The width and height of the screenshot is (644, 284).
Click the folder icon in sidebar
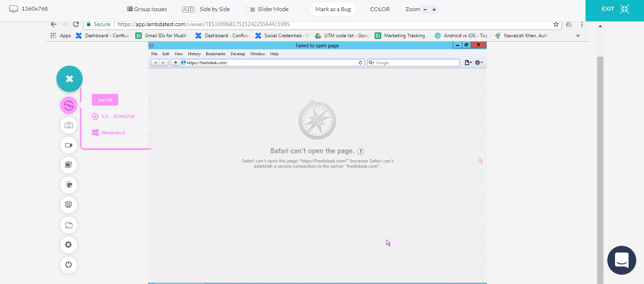(x=69, y=224)
